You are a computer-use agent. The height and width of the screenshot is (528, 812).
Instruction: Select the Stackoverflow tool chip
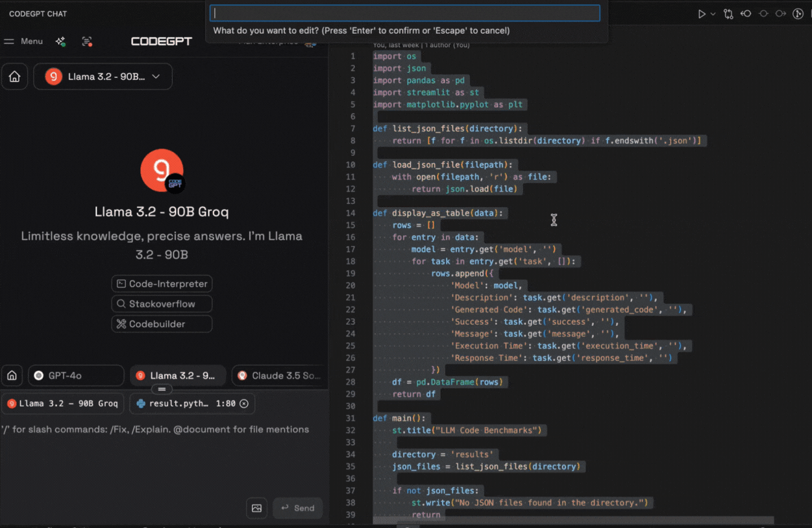(162, 304)
